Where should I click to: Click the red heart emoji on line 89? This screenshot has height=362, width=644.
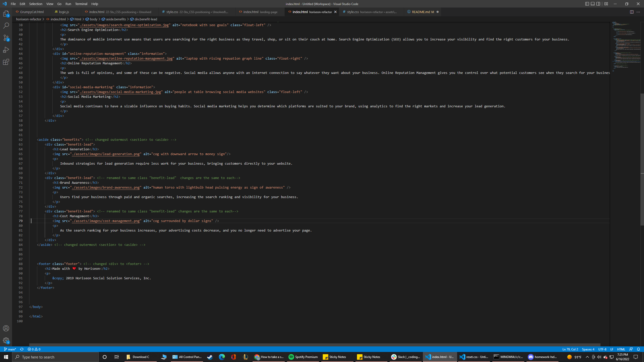[x=74, y=268]
